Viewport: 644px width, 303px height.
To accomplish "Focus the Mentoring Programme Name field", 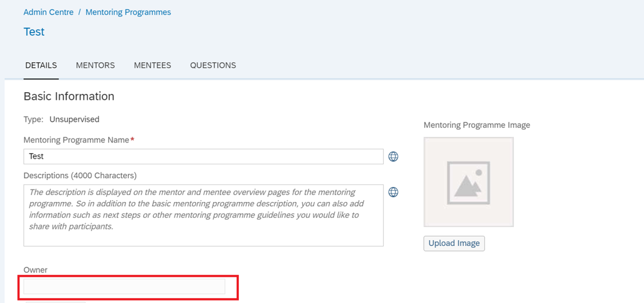I will (204, 156).
